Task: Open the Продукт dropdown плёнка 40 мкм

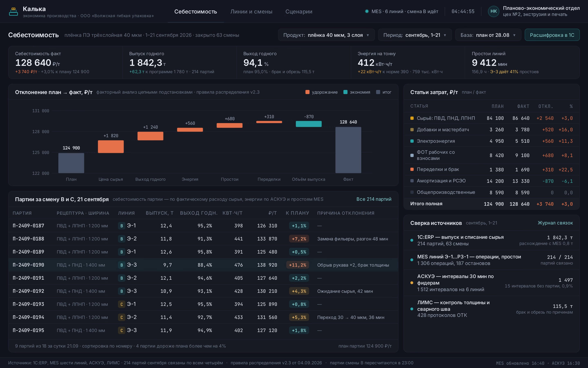Action: [326, 35]
